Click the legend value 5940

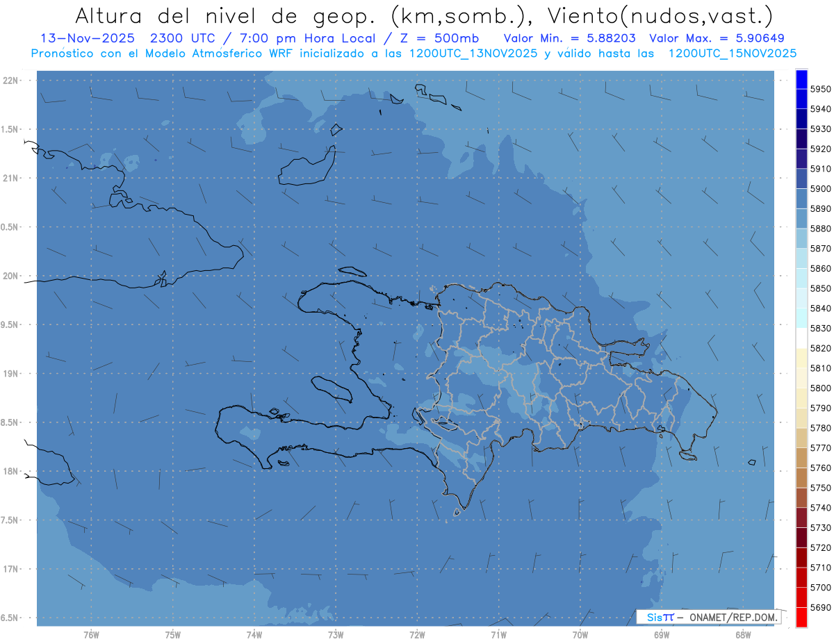[x=821, y=109]
